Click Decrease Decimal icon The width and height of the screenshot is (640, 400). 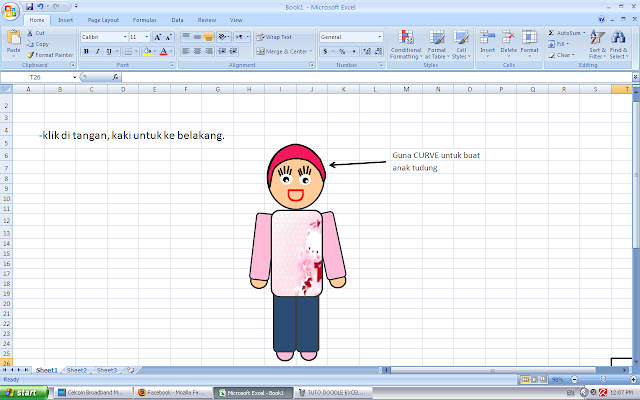[378, 51]
